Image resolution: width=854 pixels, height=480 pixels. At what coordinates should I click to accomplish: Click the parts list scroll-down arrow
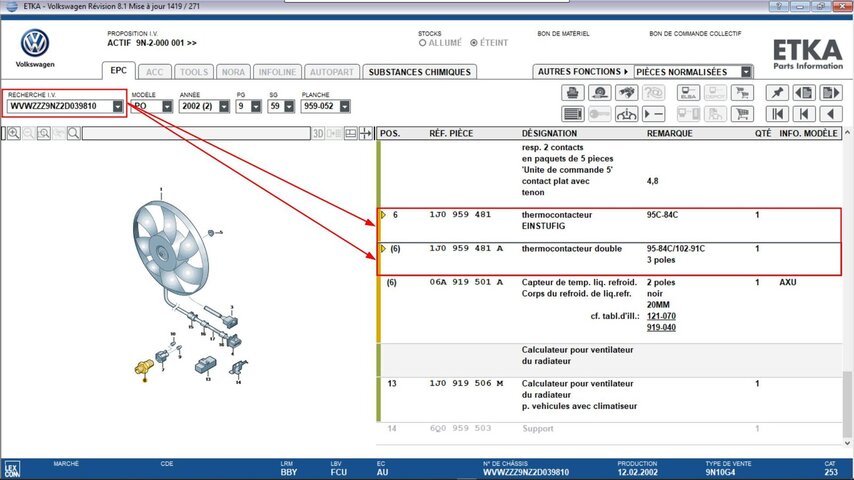tap(847, 442)
